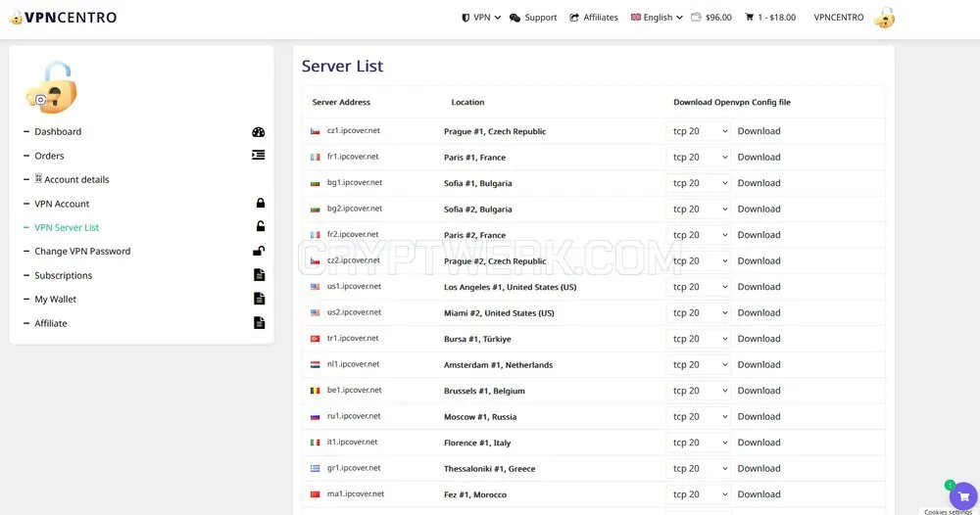980x515 pixels.
Task: Click the document icon beside Affiliate
Action: pyautogui.click(x=260, y=323)
